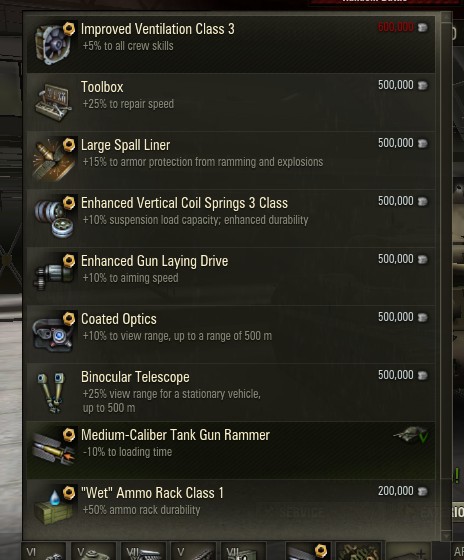Screen dimensions: 464x560
Task: Click the Wet Ammo Rack crate icon
Action: coord(54,506)
